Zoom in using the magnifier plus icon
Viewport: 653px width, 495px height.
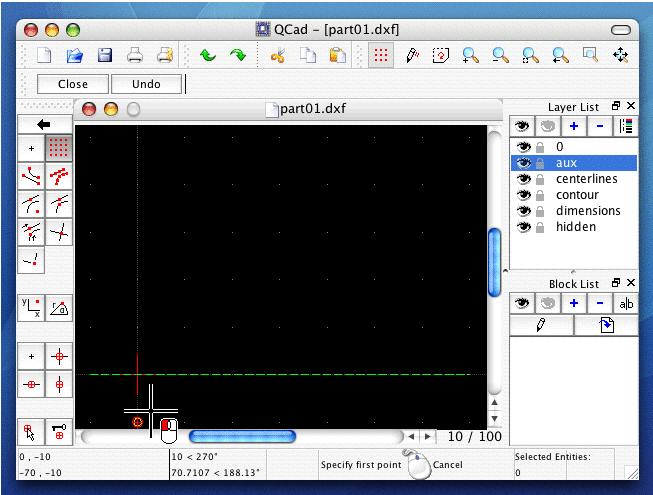point(470,55)
